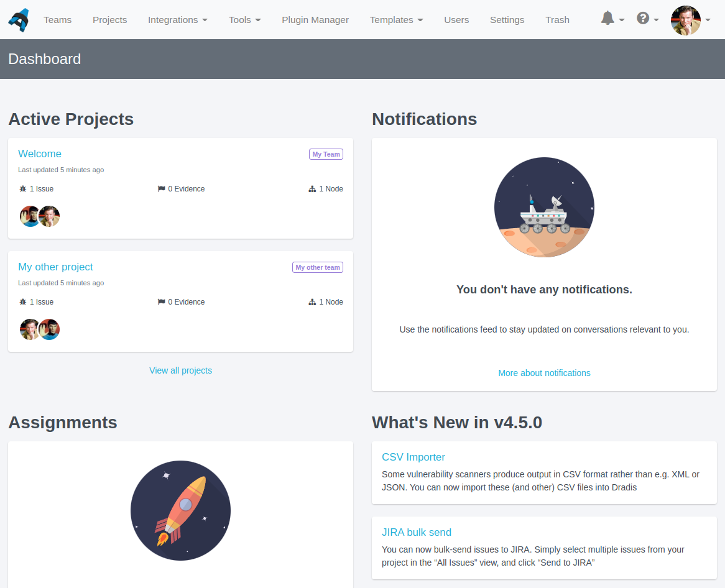Open More about notifications
This screenshot has width=725, height=588.
tap(544, 372)
